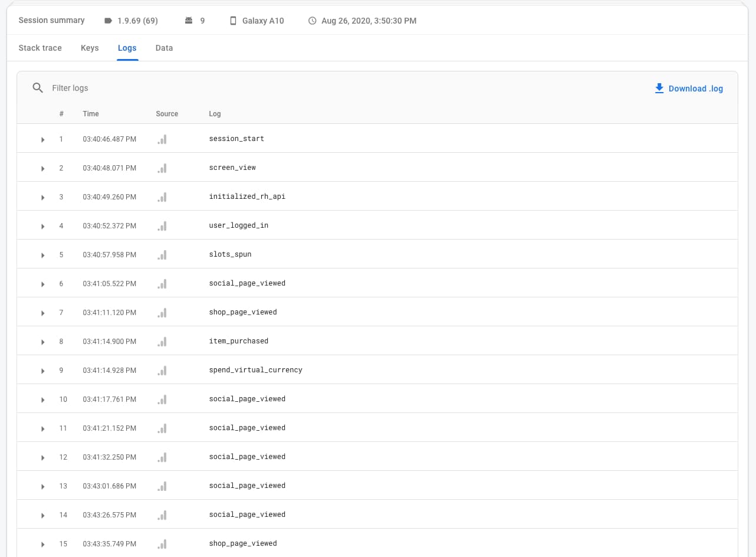The width and height of the screenshot is (756, 557).
Task: Click the analytics source icon for slots_spun
Action: [162, 255]
